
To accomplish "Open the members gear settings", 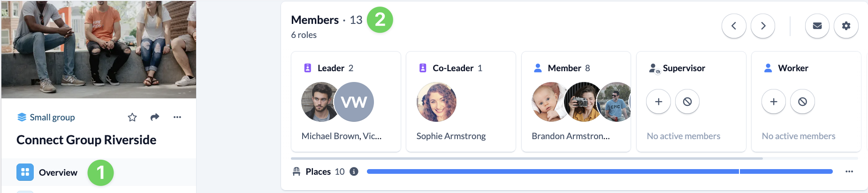I will pos(846,26).
